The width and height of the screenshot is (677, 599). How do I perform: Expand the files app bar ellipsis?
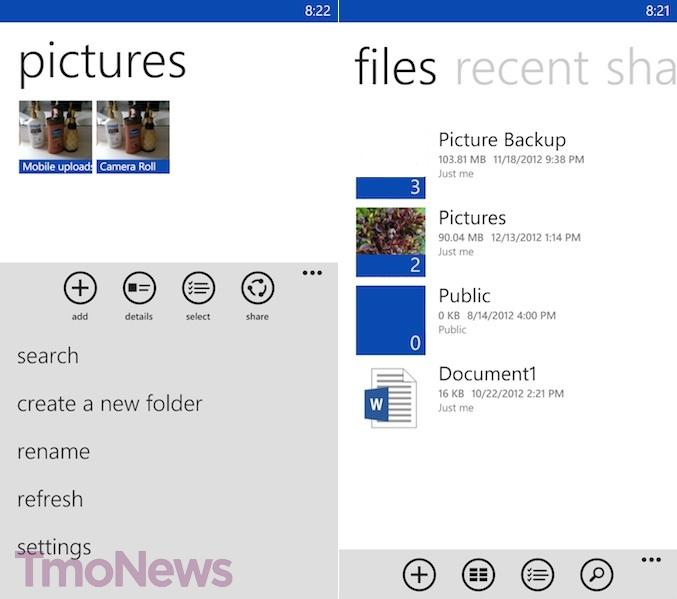[651, 560]
